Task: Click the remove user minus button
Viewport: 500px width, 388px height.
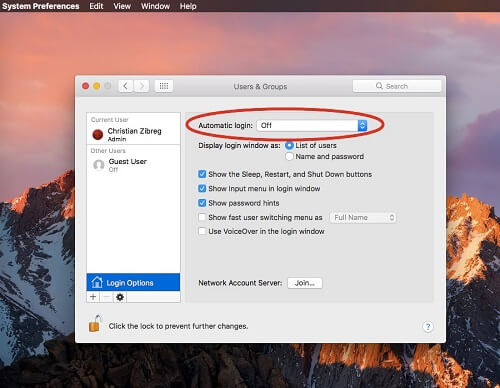Action: [x=106, y=297]
